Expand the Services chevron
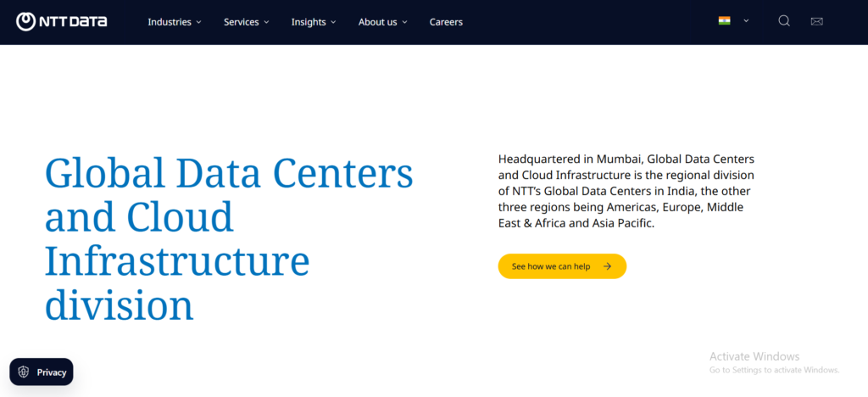This screenshot has width=868, height=397. click(266, 22)
